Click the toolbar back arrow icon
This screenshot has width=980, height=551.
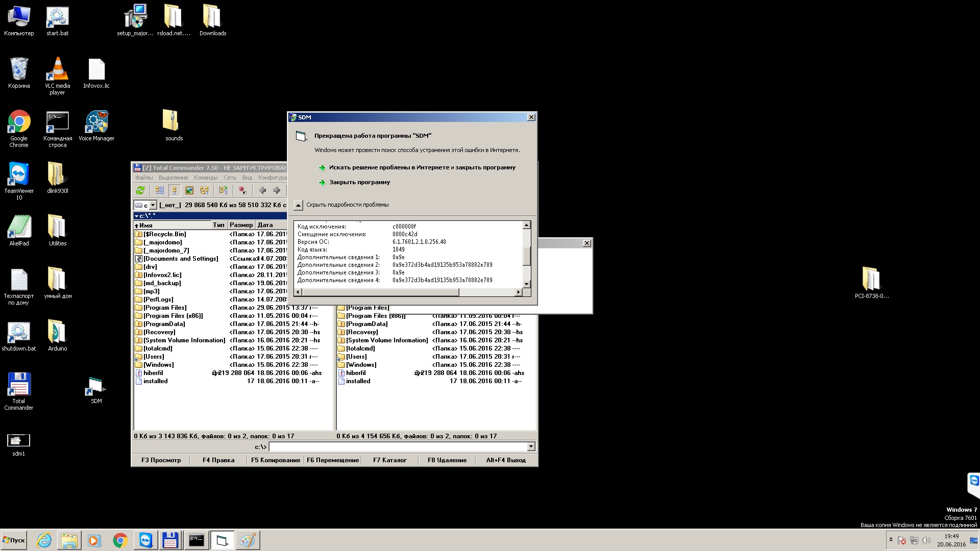[x=262, y=190]
